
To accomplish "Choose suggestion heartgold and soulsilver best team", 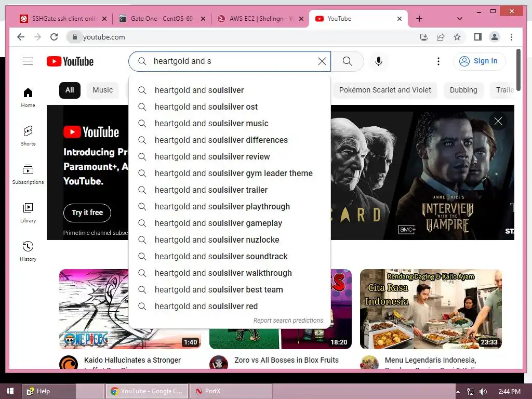I will coord(230,290).
